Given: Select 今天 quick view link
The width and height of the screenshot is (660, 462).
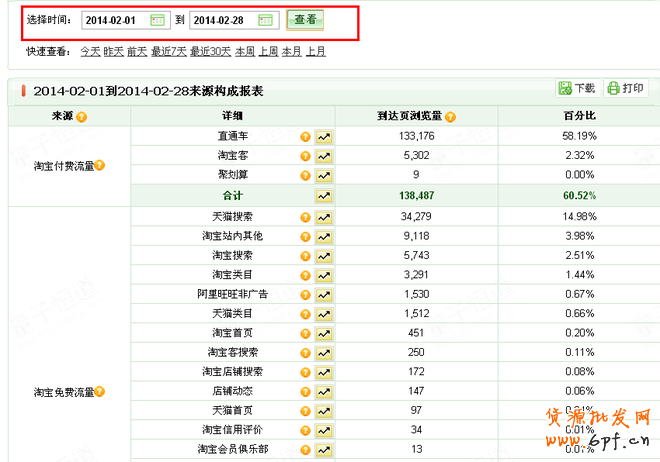Looking at the screenshot, I should tap(90, 50).
